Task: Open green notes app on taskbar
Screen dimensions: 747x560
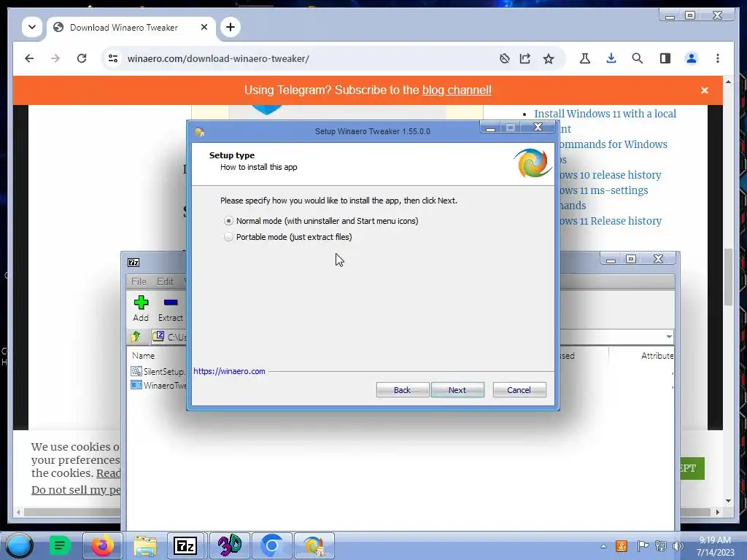Action: (x=60, y=545)
